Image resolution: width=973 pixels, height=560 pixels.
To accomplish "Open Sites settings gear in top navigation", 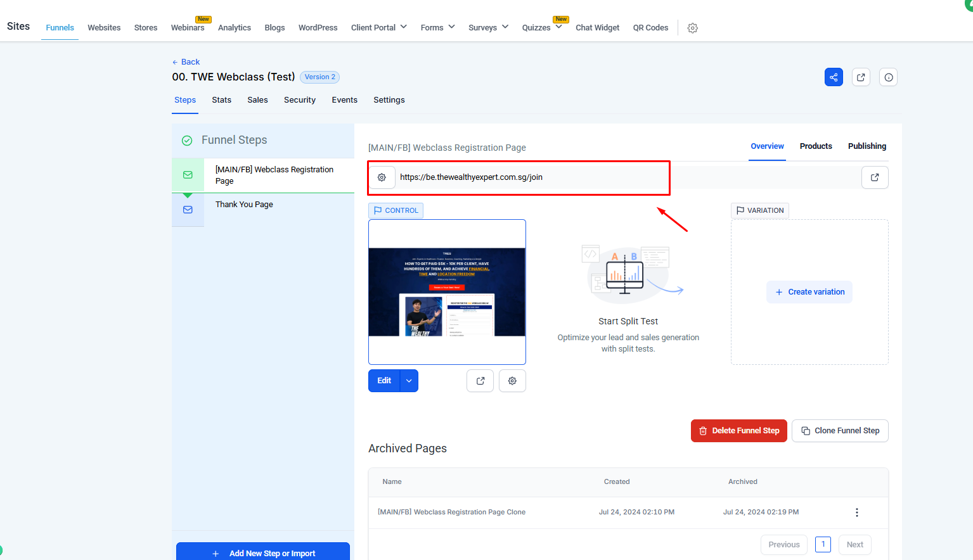I will (693, 28).
